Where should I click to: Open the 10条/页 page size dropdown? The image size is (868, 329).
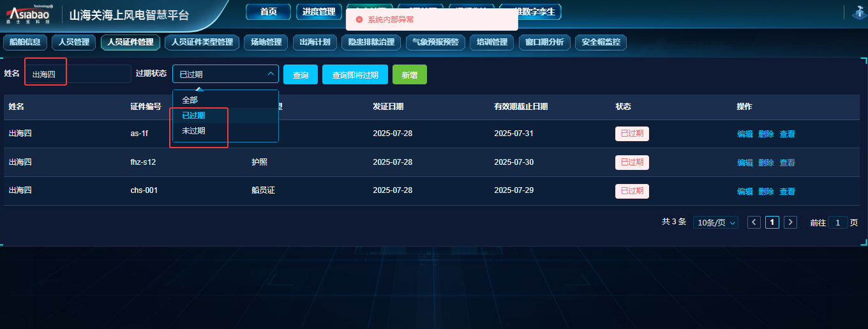[x=715, y=222]
